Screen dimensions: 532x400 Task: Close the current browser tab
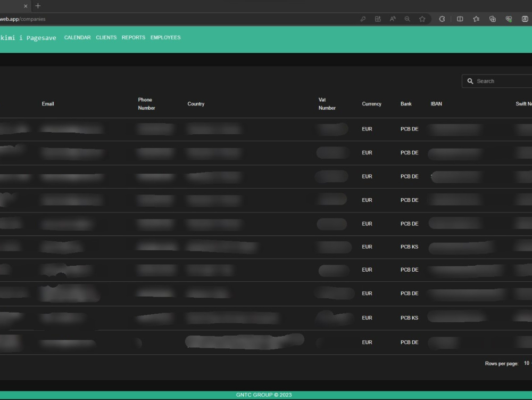coord(26,6)
